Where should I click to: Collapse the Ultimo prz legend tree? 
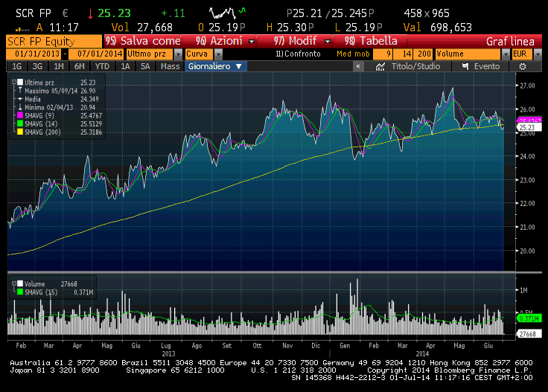click(13, 82)
